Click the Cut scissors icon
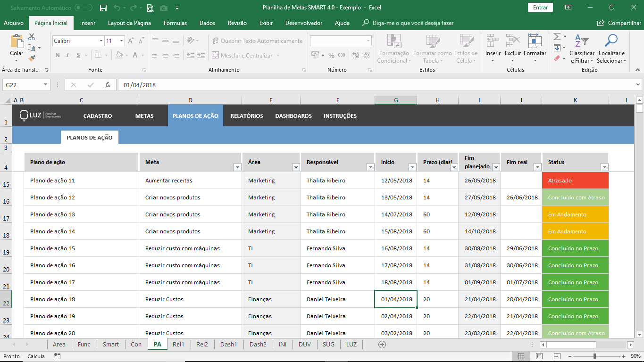The image size is (644, 362). [x=32, y=37]
